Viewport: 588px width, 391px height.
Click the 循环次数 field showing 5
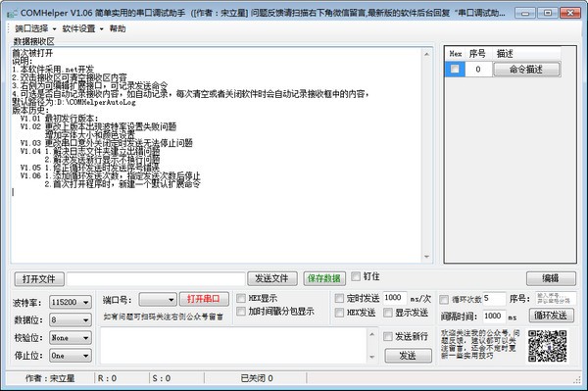[x=494, y=299]
